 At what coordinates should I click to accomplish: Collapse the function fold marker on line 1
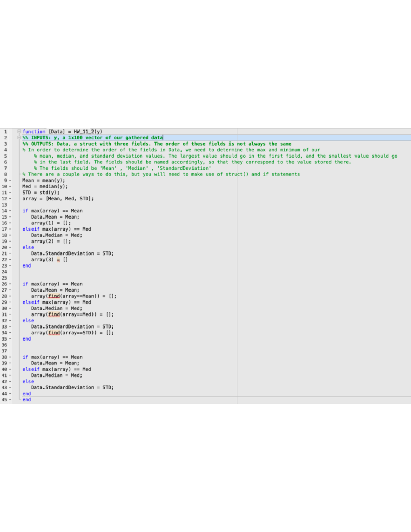tap(19, 132)
